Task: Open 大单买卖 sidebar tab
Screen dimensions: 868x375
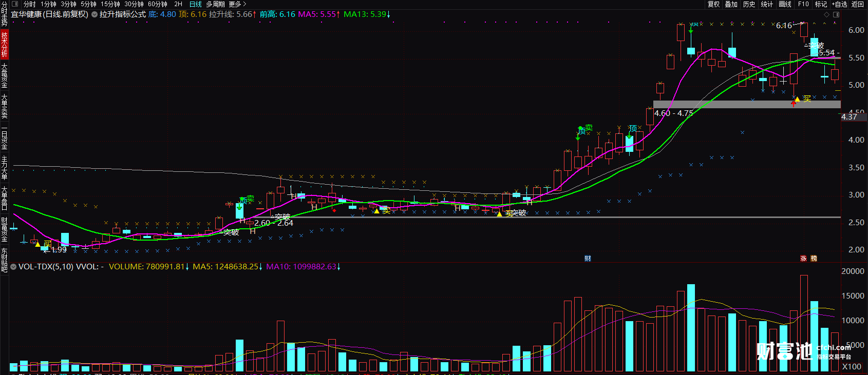Action: tap(4, 106)
